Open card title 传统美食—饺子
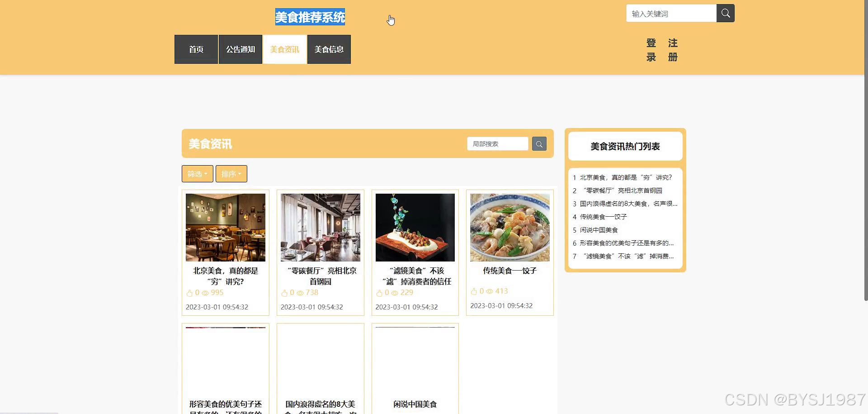This screenshot has width=868, height=414. click(x=510, y=271)
